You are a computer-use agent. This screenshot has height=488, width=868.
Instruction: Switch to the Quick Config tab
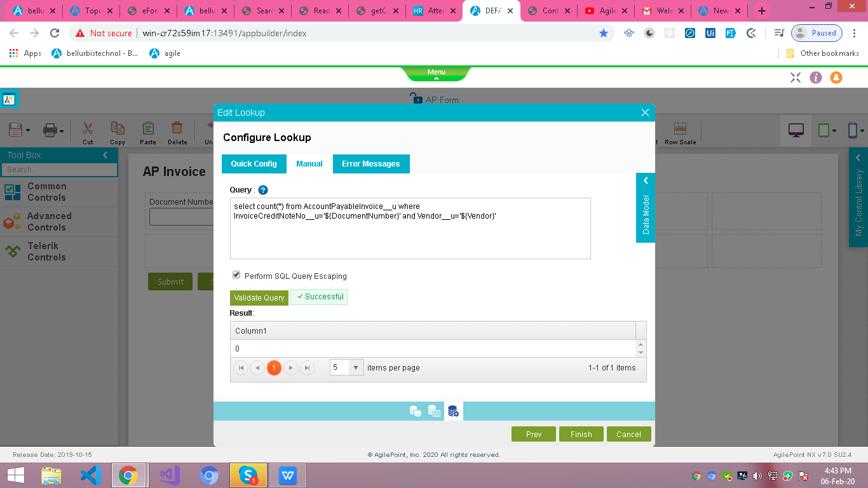[254, 164]
